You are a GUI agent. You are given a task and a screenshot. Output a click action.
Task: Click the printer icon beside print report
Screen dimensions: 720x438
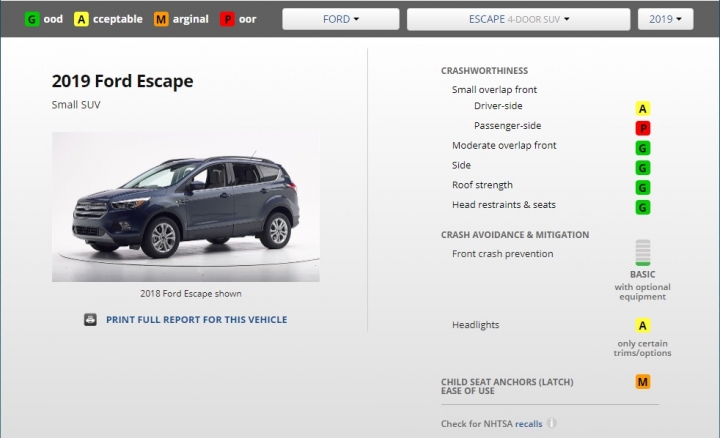point(90,320)
